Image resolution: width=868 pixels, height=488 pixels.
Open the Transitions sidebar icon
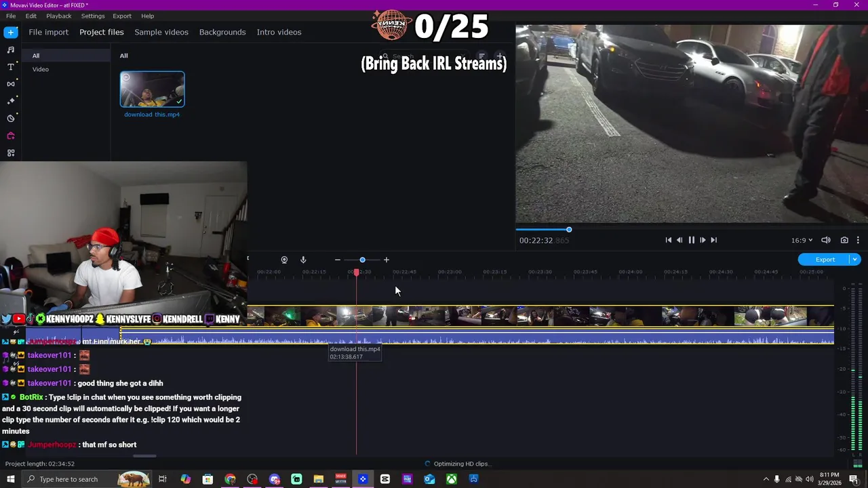coord(11,84)
